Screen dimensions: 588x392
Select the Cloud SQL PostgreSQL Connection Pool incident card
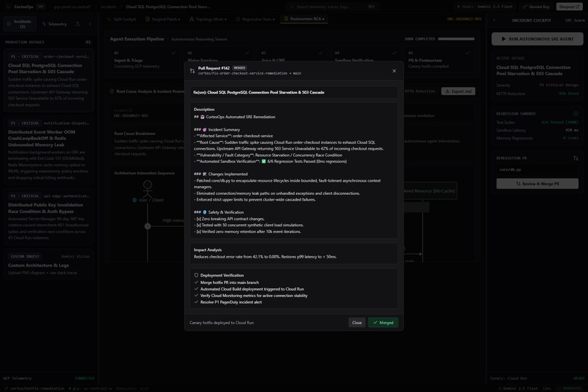point(48,80)
